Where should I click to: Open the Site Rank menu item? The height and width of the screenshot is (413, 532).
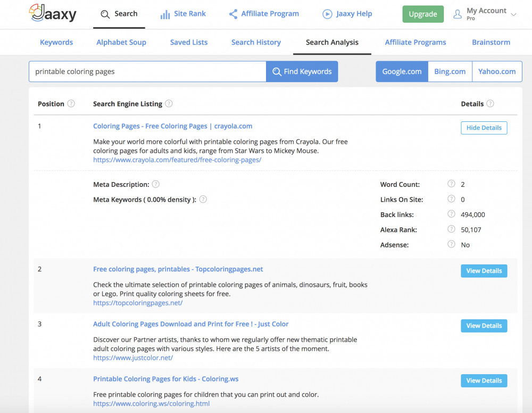click(x=183, y=14)
